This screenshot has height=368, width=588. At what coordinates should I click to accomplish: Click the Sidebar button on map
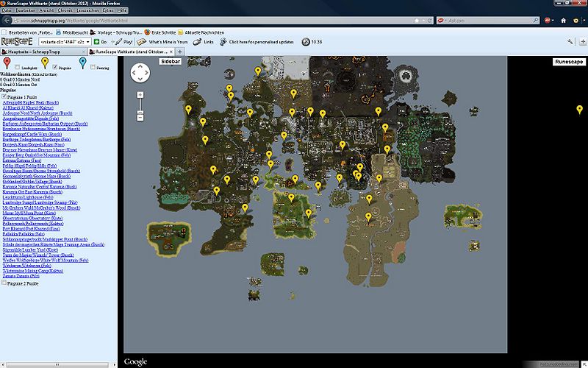170,62
